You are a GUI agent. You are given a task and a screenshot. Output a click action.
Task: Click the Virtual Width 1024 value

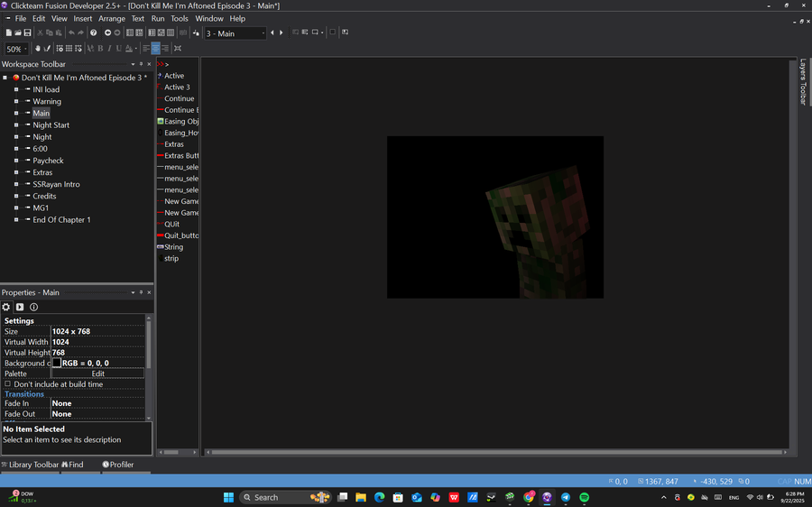coord(97,342)
